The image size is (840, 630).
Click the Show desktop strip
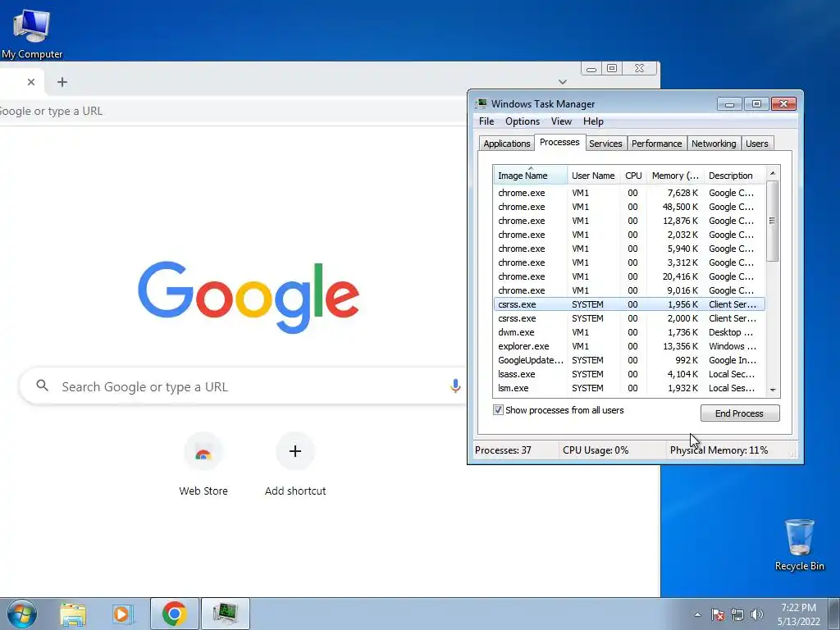[x=834, y=614]
